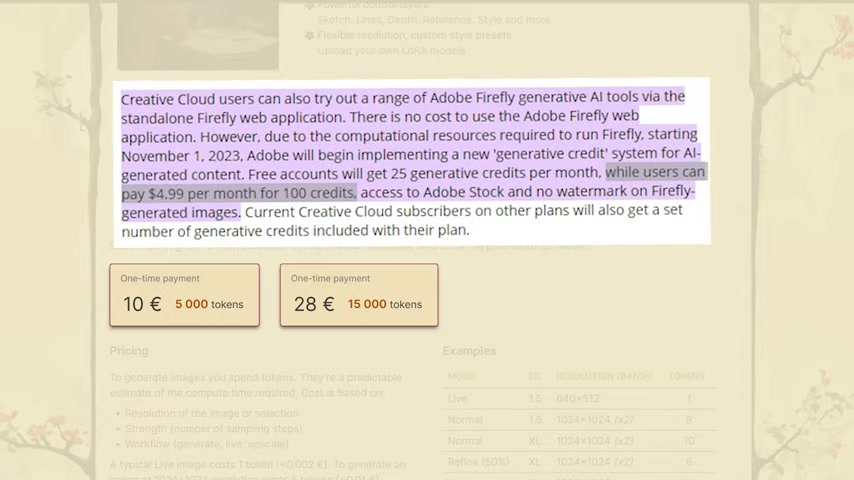Image resolution: width=854 pixels, height=480 pixels.
Task: Click the 5 000 tokens amount
Action: (209, 304)
